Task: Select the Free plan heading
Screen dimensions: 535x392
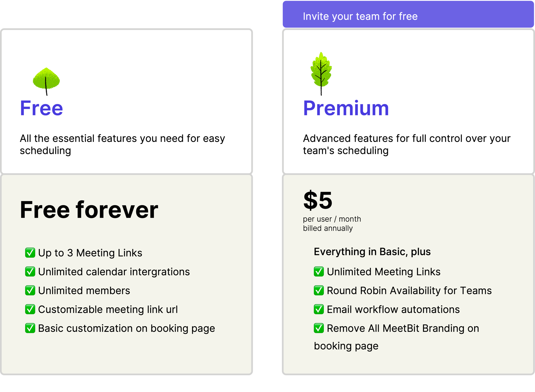Action: 42,108
